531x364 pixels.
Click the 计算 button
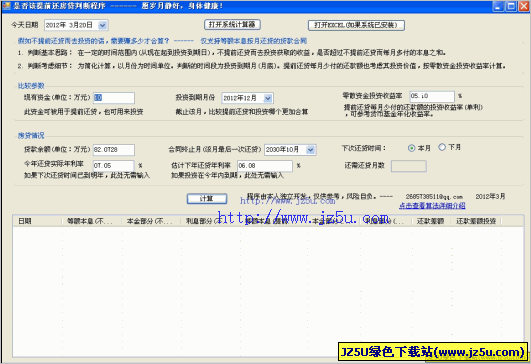207,199
